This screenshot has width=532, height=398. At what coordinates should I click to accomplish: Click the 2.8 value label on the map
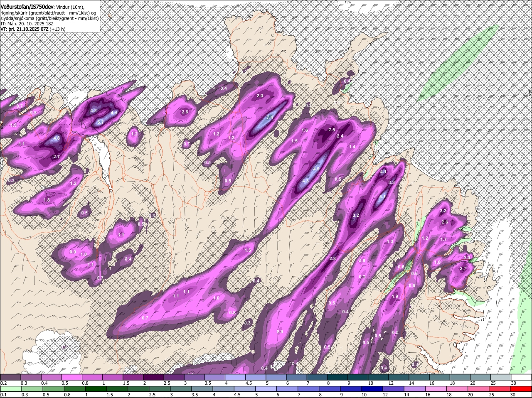tap(332, 259)
